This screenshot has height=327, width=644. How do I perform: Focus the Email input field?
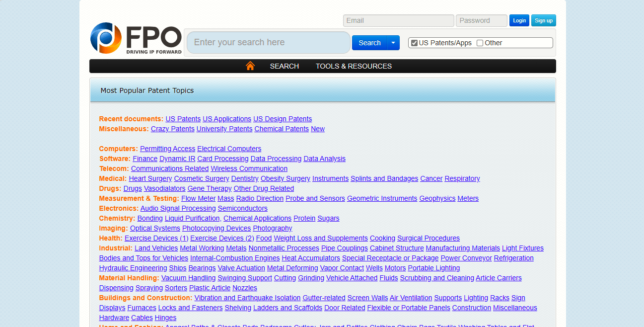398,20
